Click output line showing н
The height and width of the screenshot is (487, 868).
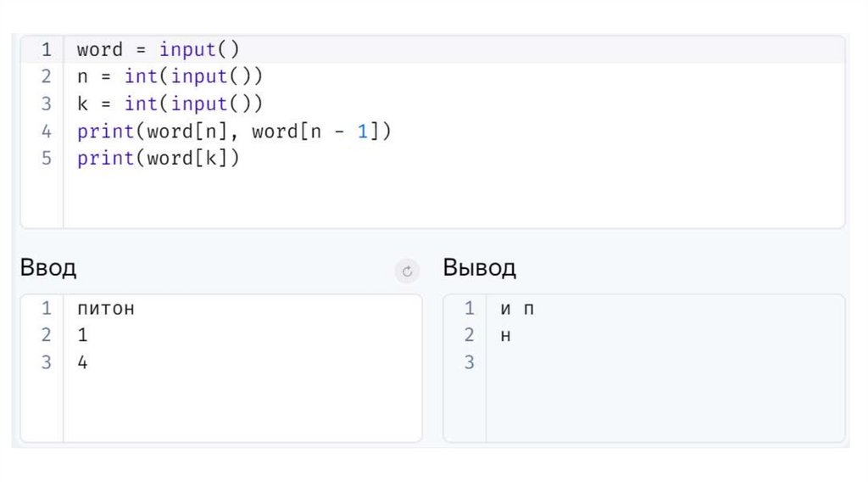pyautogui.click(x=506, y=335)
